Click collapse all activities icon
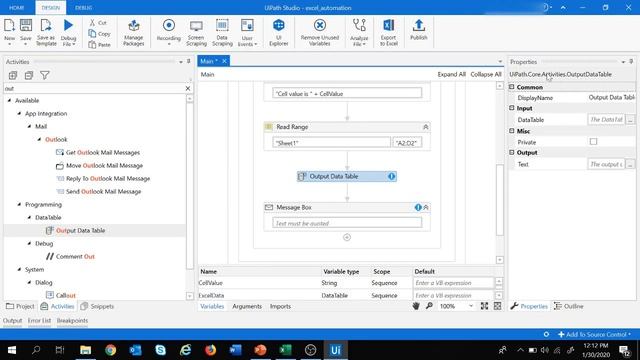 click(x=29, y=75)
